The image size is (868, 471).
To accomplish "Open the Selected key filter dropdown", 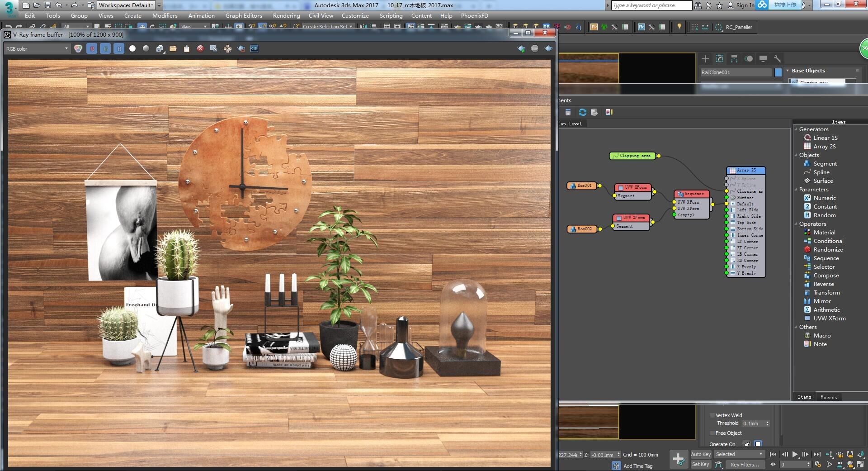I will pos(739,454).
